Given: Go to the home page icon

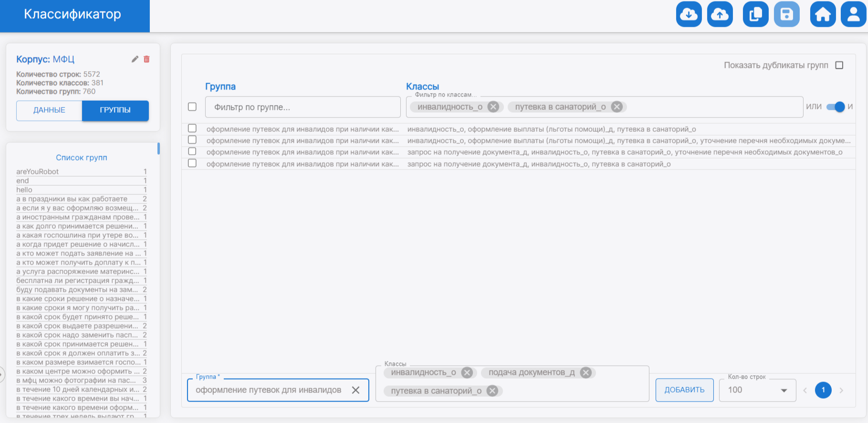Looking at the screenshot, I should pyautogui.click(x=823, y=14).
